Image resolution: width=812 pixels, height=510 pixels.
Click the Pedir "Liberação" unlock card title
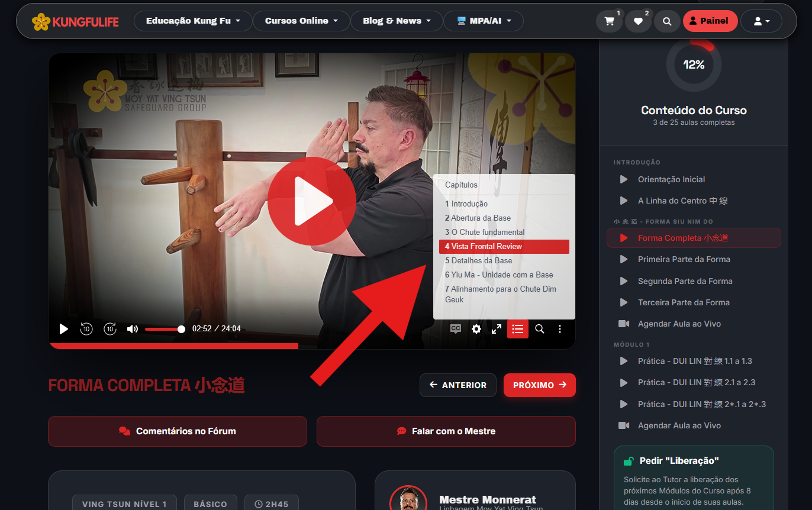[679, 461]
